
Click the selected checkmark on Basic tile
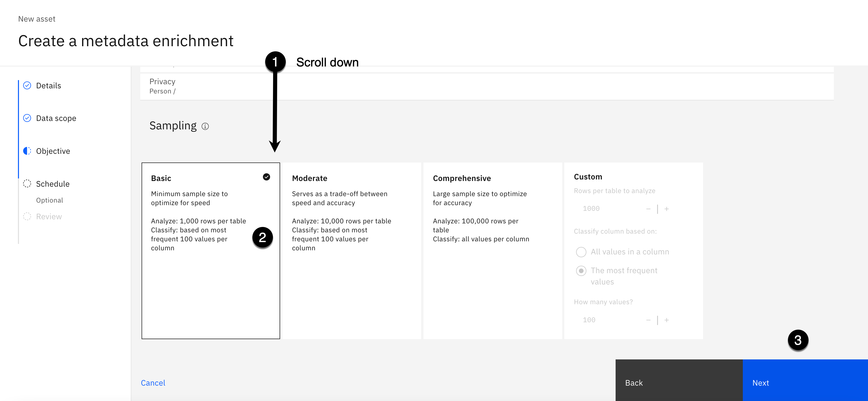(x=266, y=177)
